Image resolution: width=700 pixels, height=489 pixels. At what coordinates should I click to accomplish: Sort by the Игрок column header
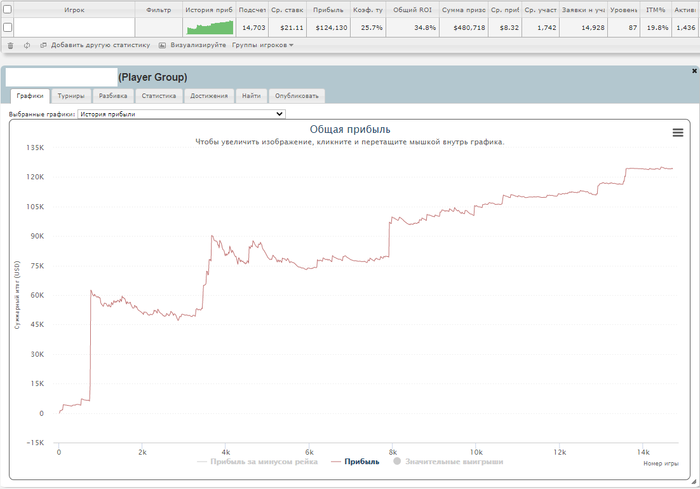pyautogui.click(x=74, y=9)
